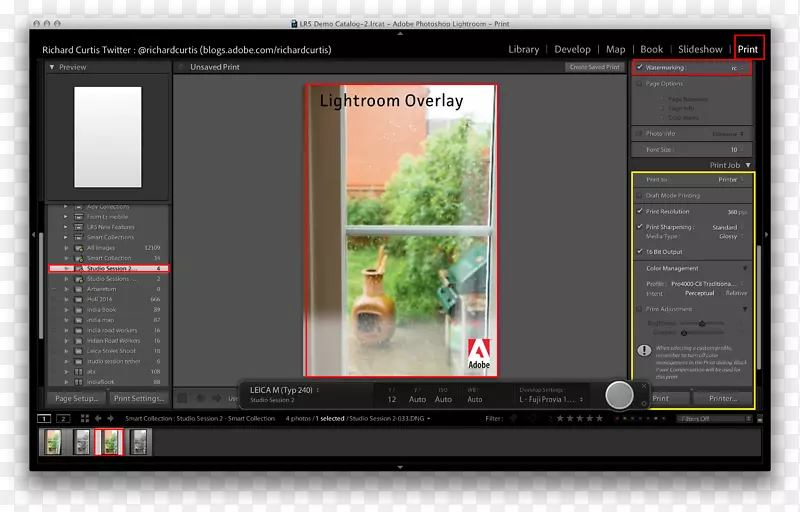800x512 pixels.
Task: Click the Print Settings... button
Action: [138, 398]
